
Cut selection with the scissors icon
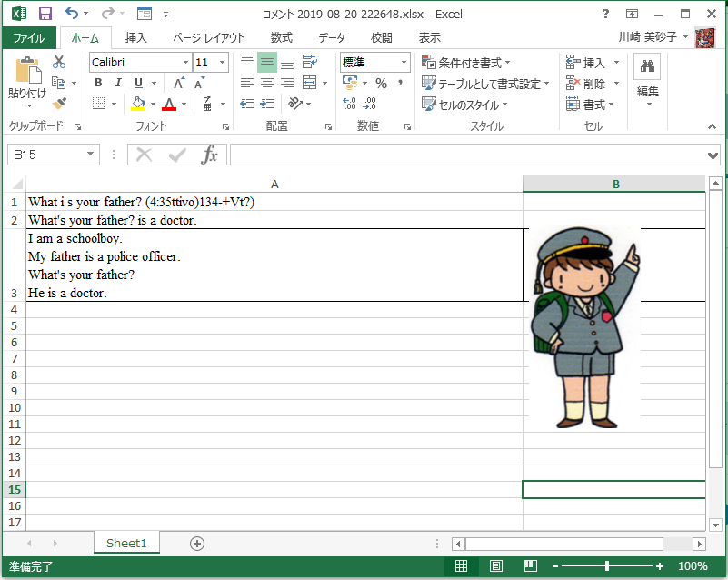(59, 62)
